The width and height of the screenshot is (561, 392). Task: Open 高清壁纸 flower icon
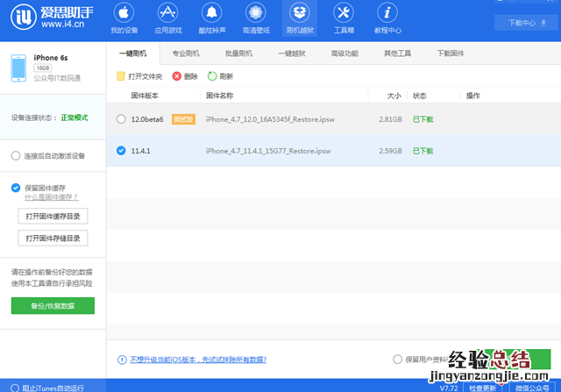coord(255,12)
